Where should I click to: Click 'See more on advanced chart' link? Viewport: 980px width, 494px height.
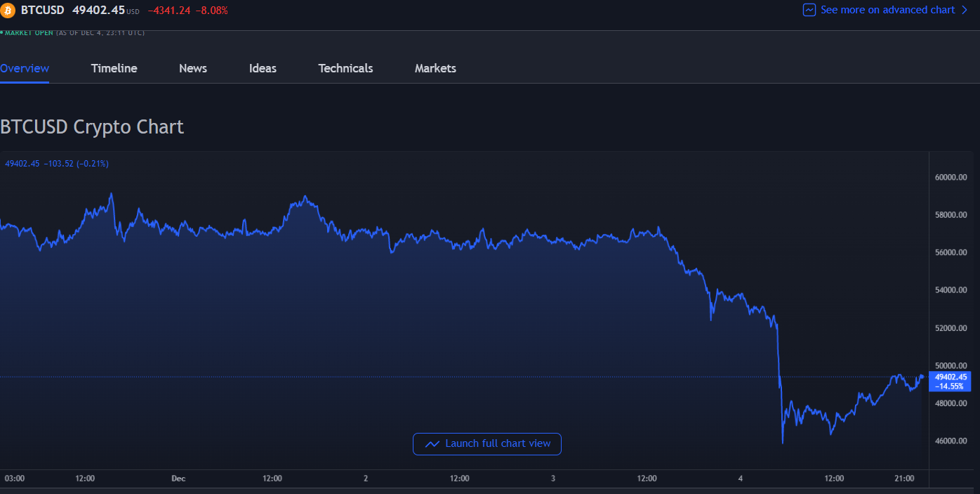tap(887, 10)
